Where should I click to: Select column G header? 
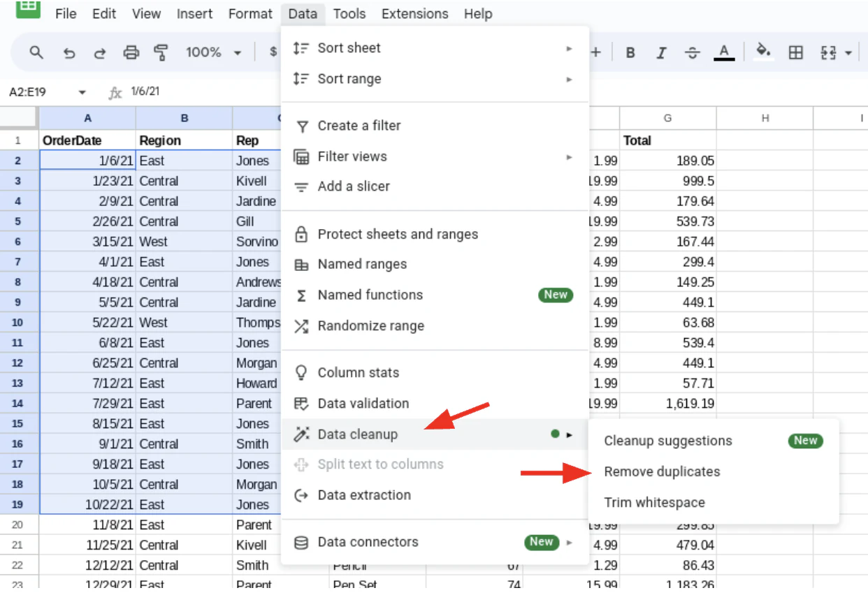coord(668,118)
